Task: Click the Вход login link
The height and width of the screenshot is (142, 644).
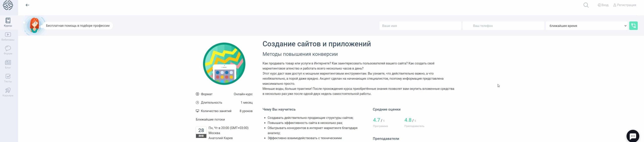Action: pos(603,5)
